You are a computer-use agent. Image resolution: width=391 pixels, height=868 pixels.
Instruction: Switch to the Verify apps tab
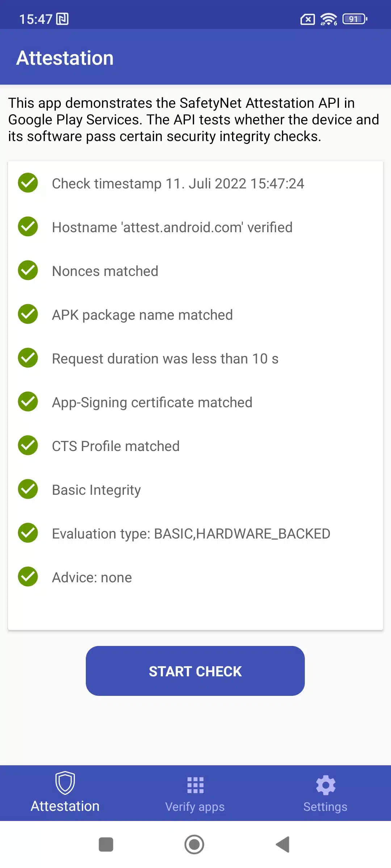point(195,807)
